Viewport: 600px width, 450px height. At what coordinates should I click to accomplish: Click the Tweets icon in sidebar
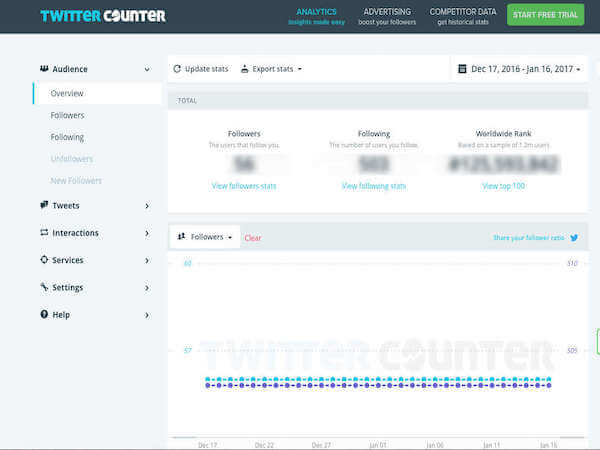click(44, 206)
